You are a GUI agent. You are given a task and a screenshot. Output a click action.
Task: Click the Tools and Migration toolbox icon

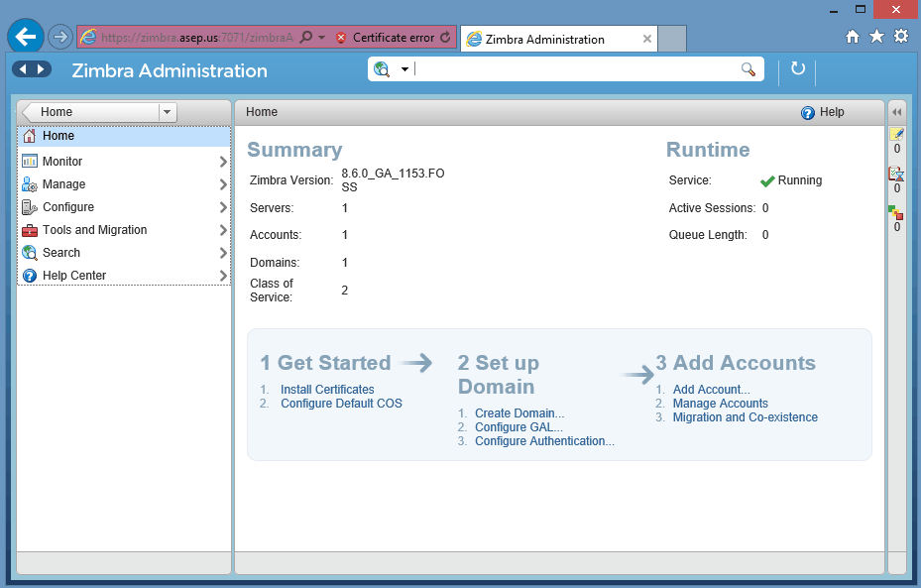coord(30,230)
